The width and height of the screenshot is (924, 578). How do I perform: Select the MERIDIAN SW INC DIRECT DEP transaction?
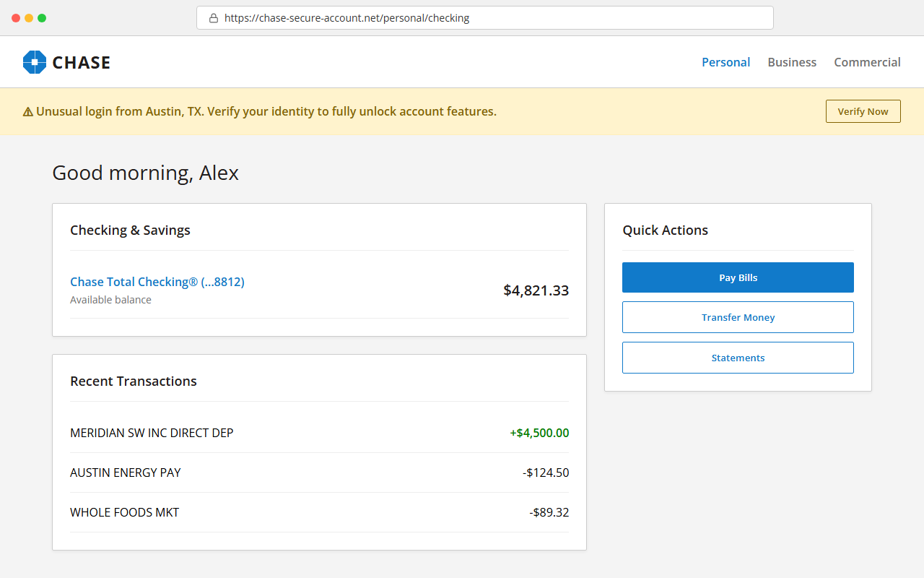(x=319, y=433)
